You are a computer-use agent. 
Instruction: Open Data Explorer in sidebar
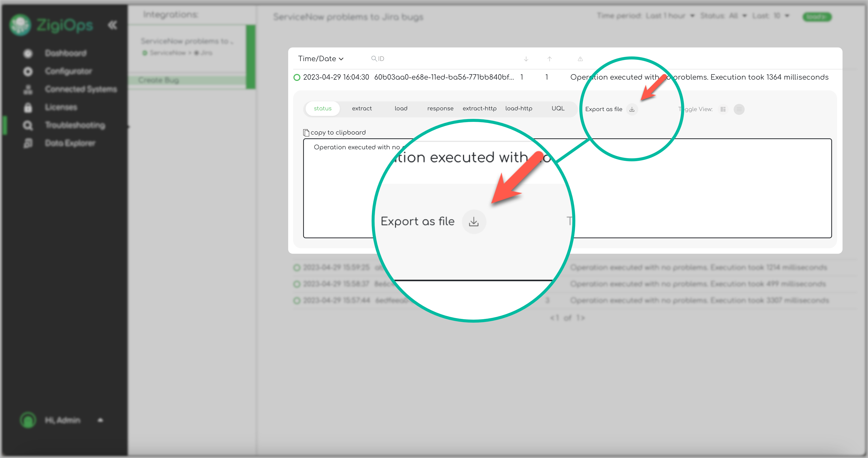point(70,143)
